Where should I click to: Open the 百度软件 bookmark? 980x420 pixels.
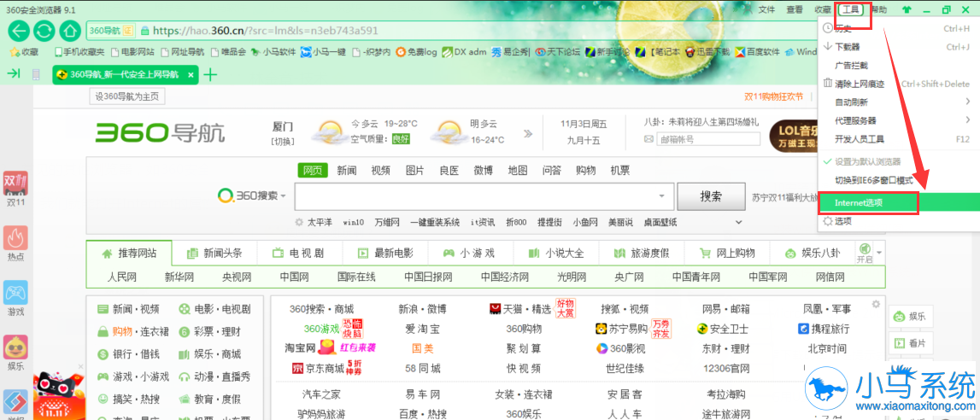click(x=758, y=52)
